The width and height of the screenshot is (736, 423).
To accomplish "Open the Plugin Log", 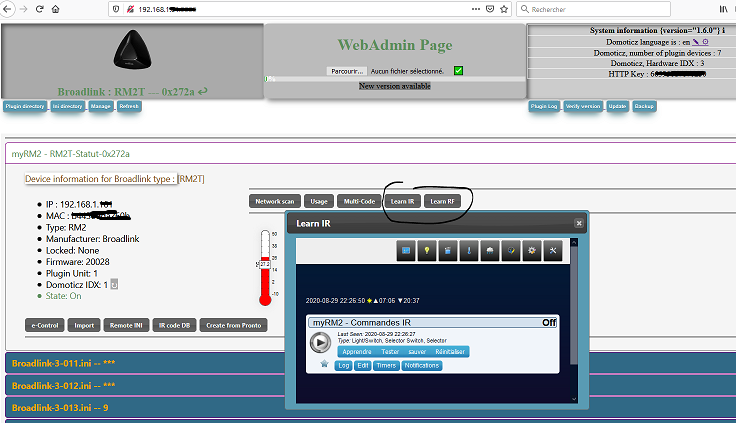I will pyautogui.click(x=544, y=107).
